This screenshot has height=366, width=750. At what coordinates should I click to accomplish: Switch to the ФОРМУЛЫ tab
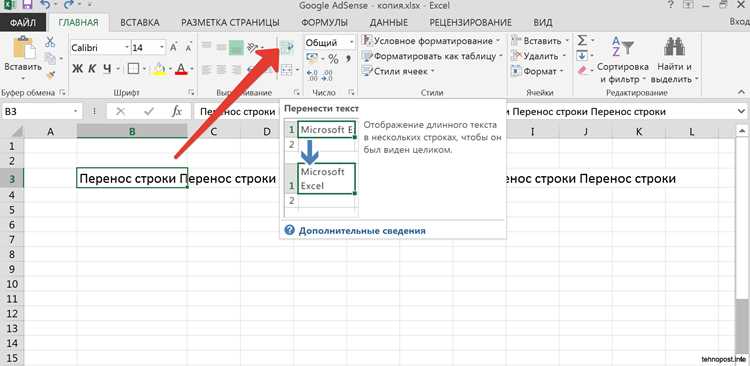coord(324,22)
